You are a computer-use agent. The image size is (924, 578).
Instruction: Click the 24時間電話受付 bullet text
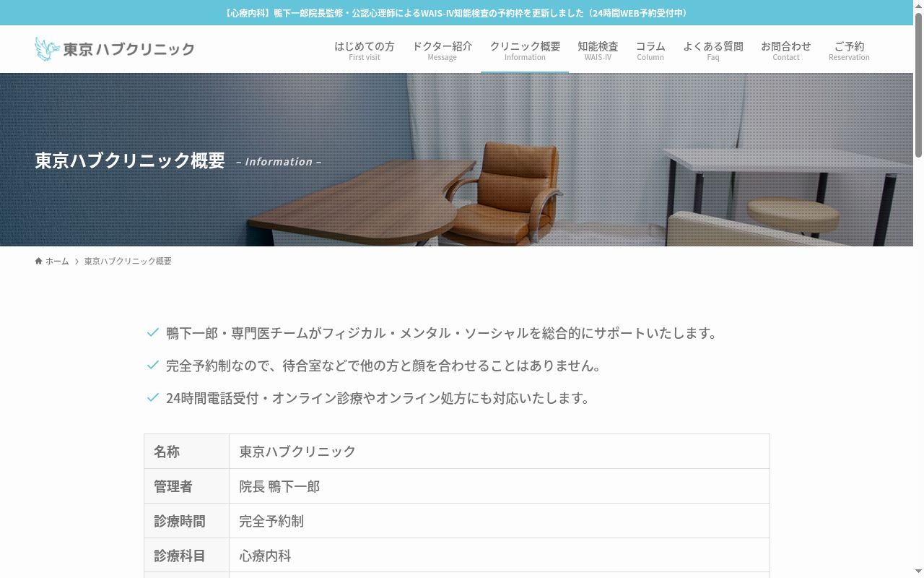point(379,398)
